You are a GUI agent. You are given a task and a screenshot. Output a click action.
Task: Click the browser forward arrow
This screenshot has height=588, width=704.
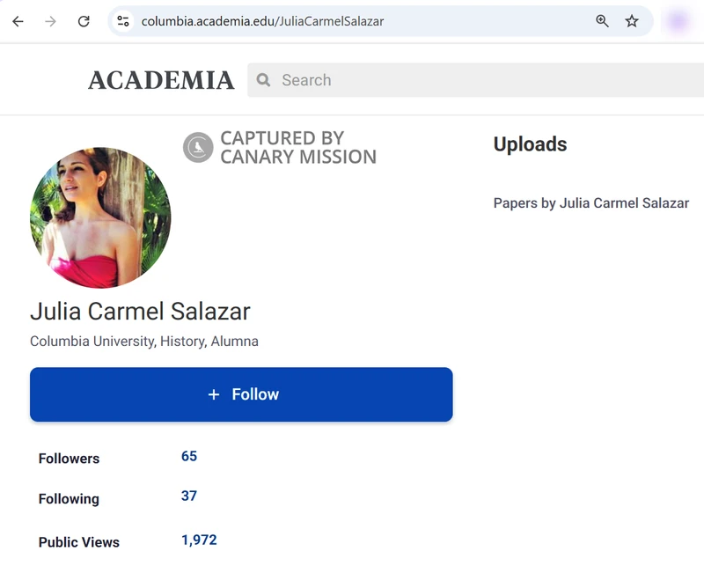tap(51, 21)
